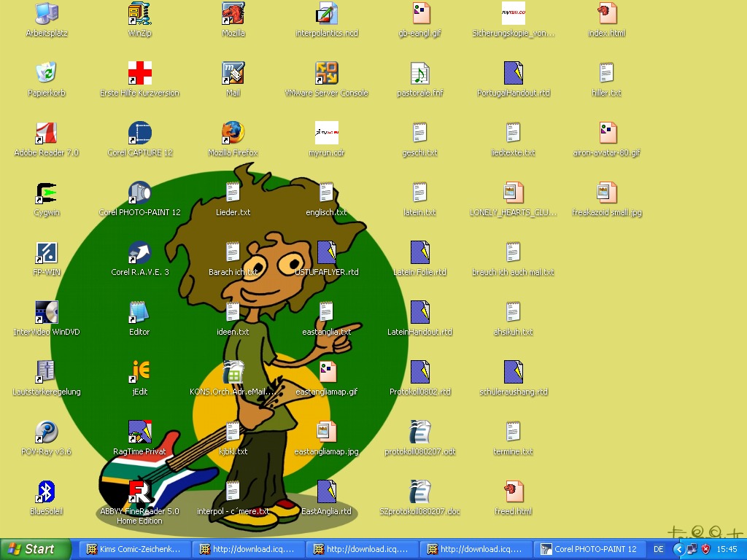Open the DE language indicator
This screenshot has height=560, width=747.
(x=659, y=549)
